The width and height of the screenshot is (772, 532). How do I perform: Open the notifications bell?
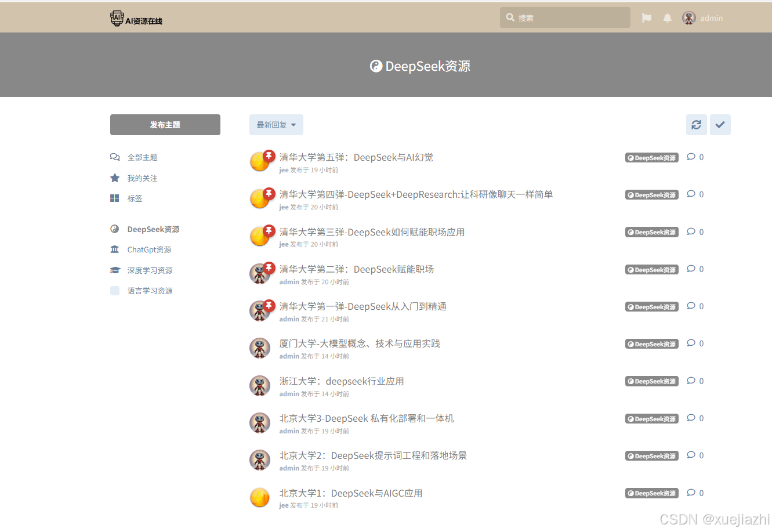point(668,18)
